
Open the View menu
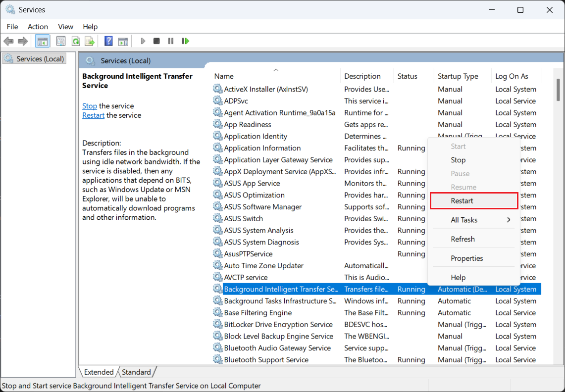pos(65,27)
